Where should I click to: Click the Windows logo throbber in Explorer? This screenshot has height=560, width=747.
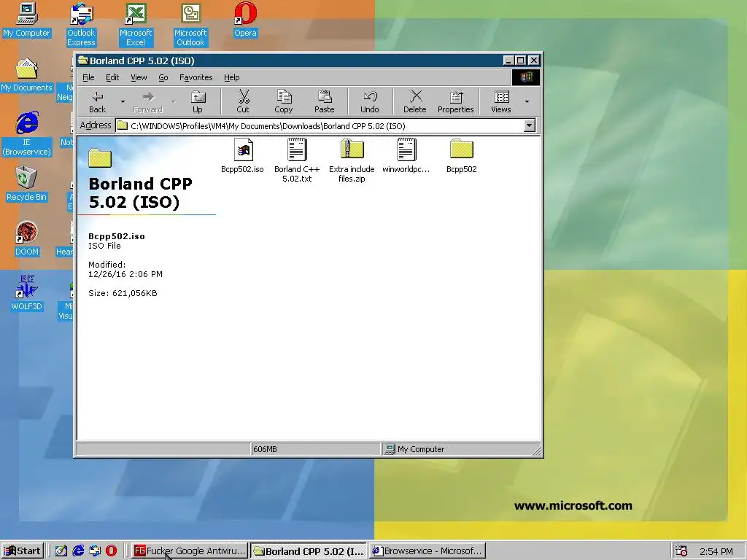[x=526, y=77]
